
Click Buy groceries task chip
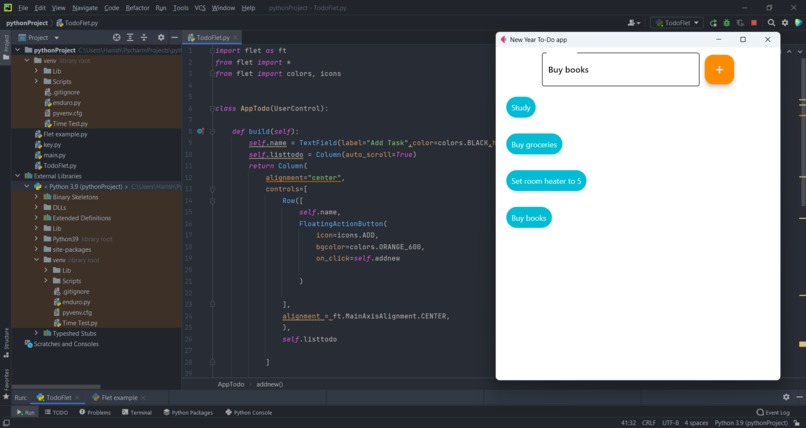(534, 144)
